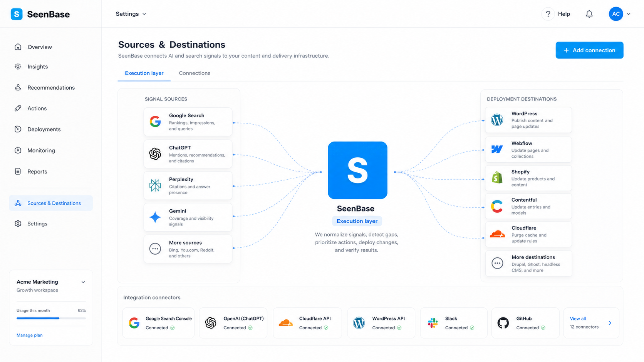Click the WordPress destination logo
Image resolution: width=644 pixels, height=362 pixels.
tap(497, 120)
